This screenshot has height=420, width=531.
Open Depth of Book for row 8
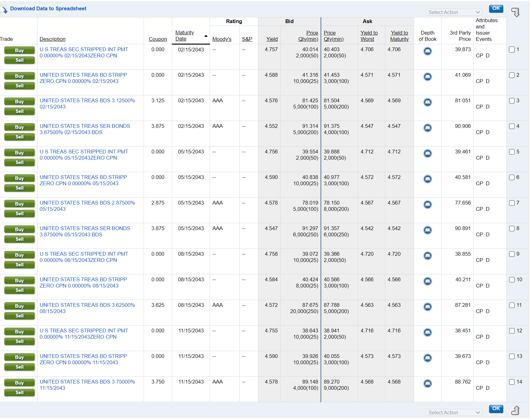click(x=427, y=230)
